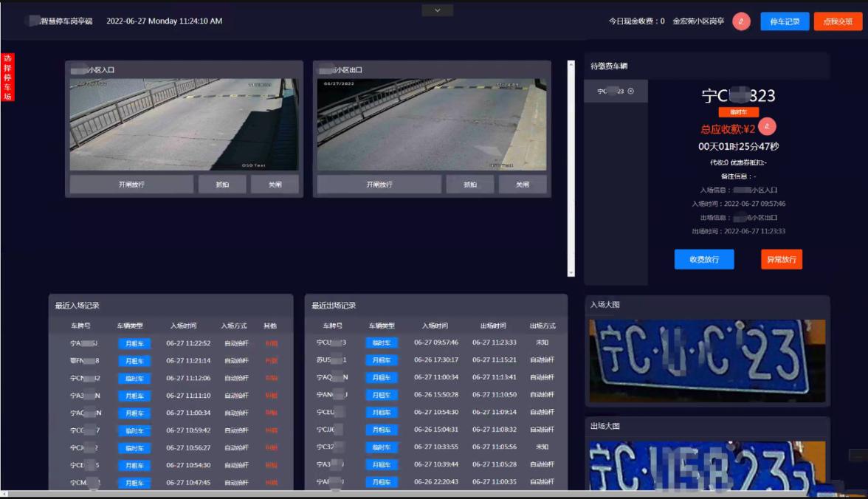
Task: Open the 选择停车场 side tab
Action: tap(7, 77)
